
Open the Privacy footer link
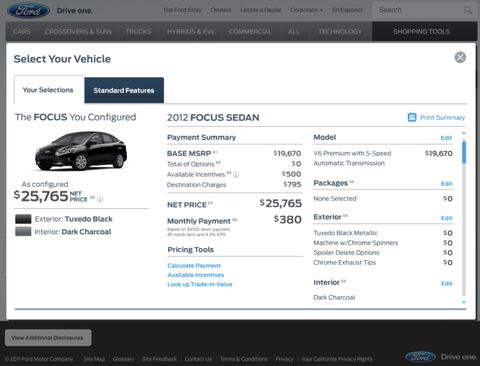[284, 359]
